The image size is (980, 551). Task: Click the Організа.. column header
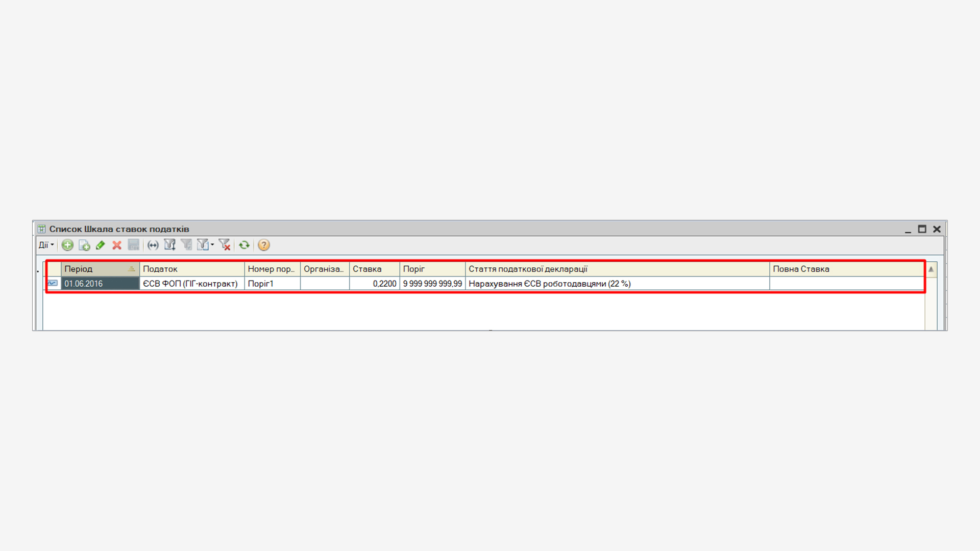pos(325,269)
